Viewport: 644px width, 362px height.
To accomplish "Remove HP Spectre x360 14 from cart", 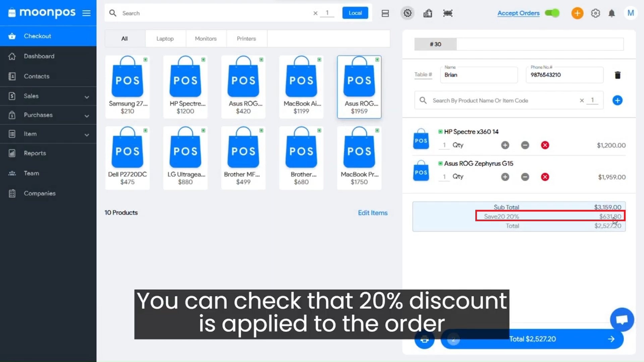I will click(x=545, y=145).
